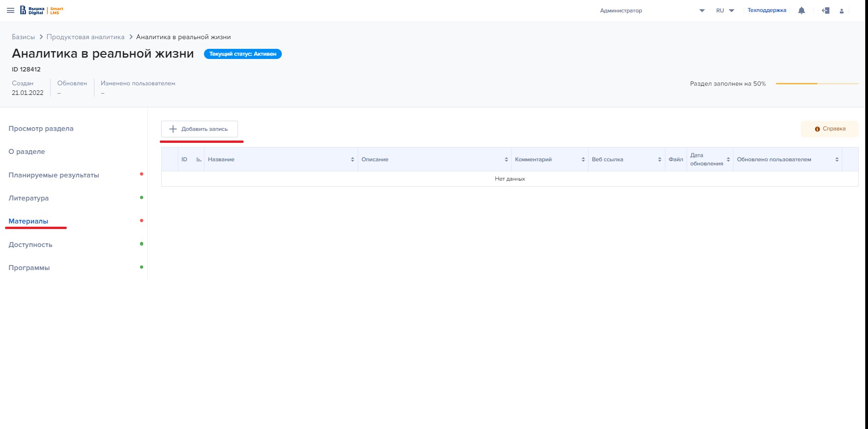
Task: Navigate to Продуктовая аналитика breadcrumb
Action: 85,37
